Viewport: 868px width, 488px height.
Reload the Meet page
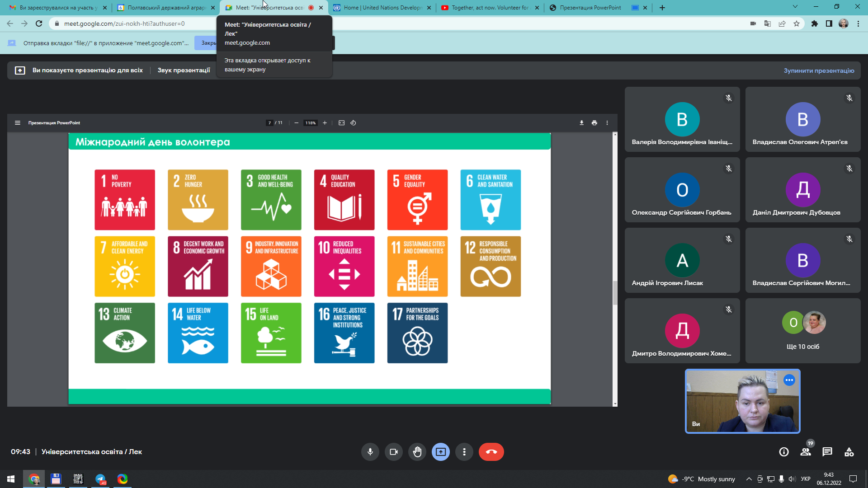point(39,23)
